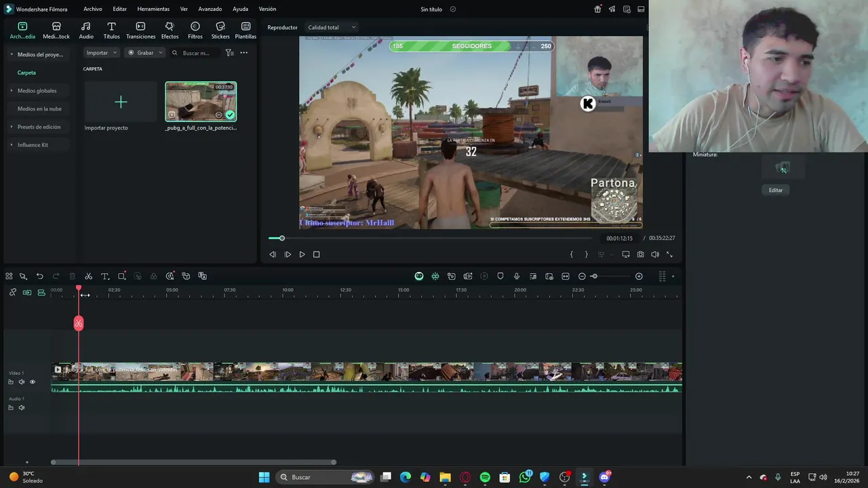Expand Presets de edición in sidebar

12,127
